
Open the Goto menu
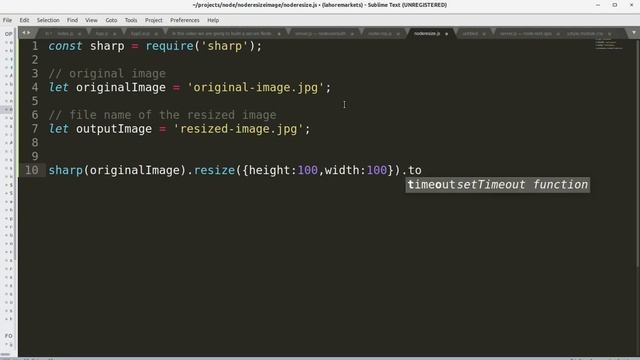click(x=111, y=20)
